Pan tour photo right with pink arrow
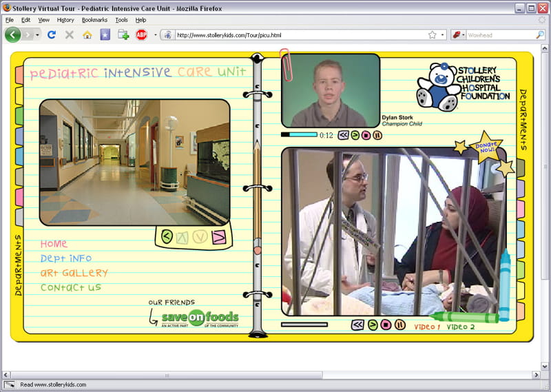 [x=218, y=238]
